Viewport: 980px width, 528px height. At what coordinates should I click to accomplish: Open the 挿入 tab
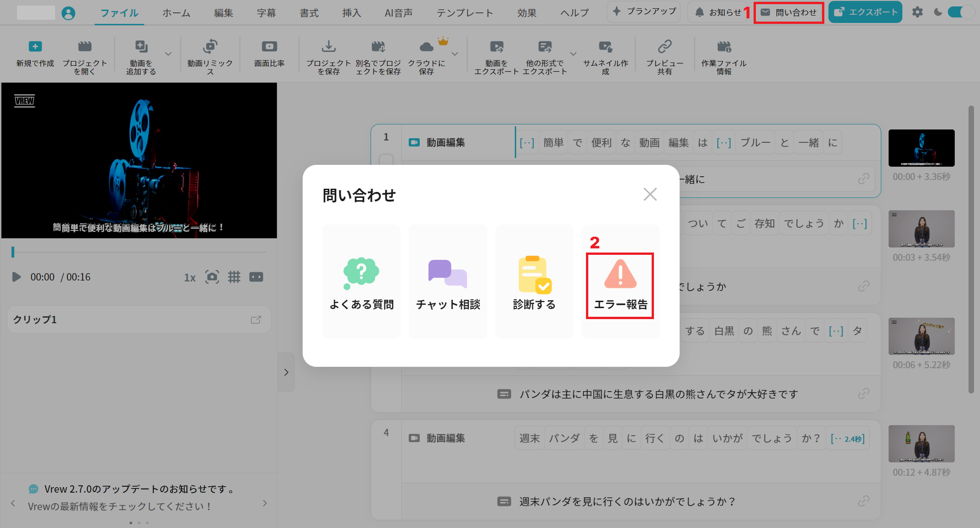(352, 13)
